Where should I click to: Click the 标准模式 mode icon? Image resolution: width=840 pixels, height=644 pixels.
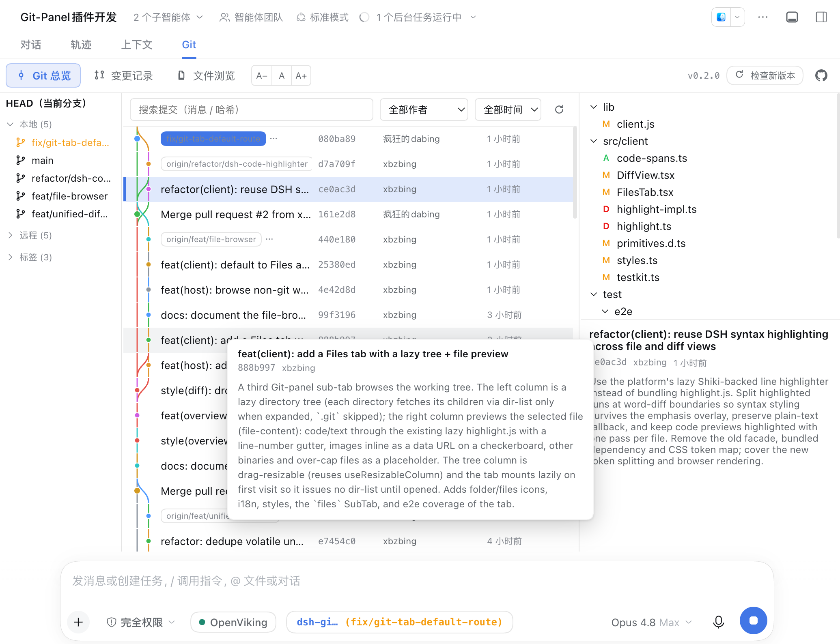[301, 17]
